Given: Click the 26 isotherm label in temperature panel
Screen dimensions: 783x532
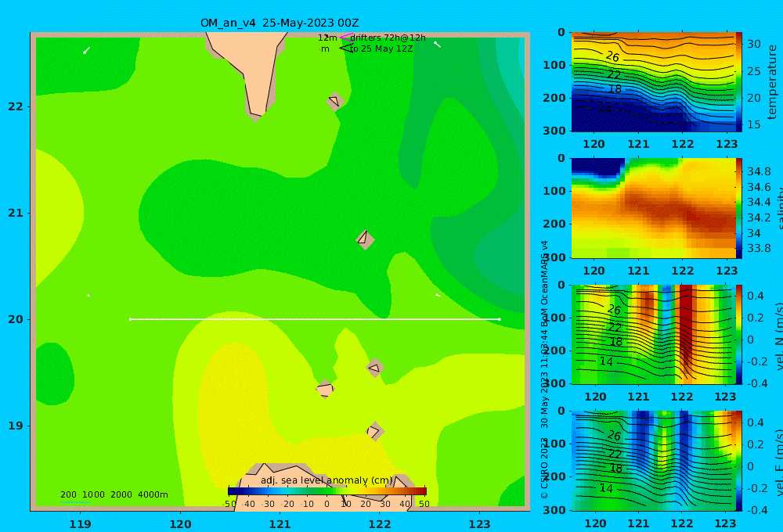Looking at the screenshot, I should [x=612, y=57].
